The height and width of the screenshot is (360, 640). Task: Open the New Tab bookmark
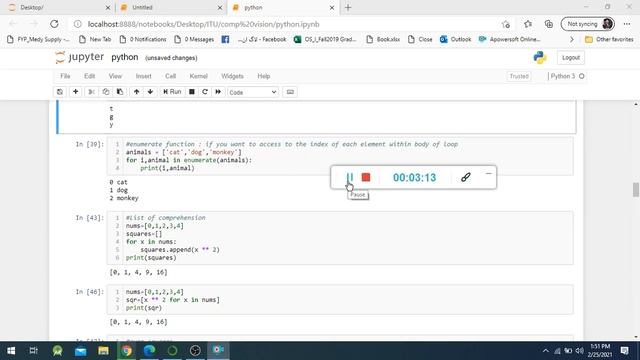tap(95, 39)
